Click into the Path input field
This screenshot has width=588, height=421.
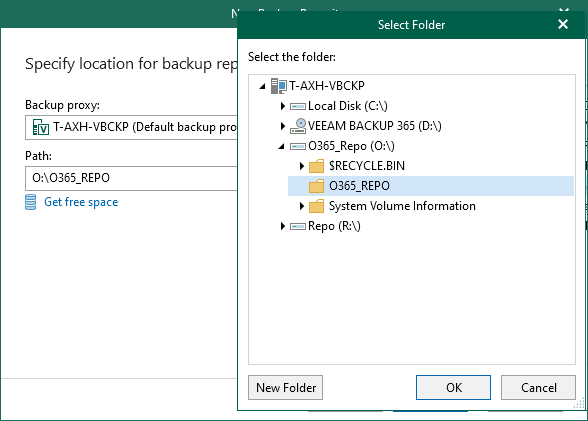point(131,178)
